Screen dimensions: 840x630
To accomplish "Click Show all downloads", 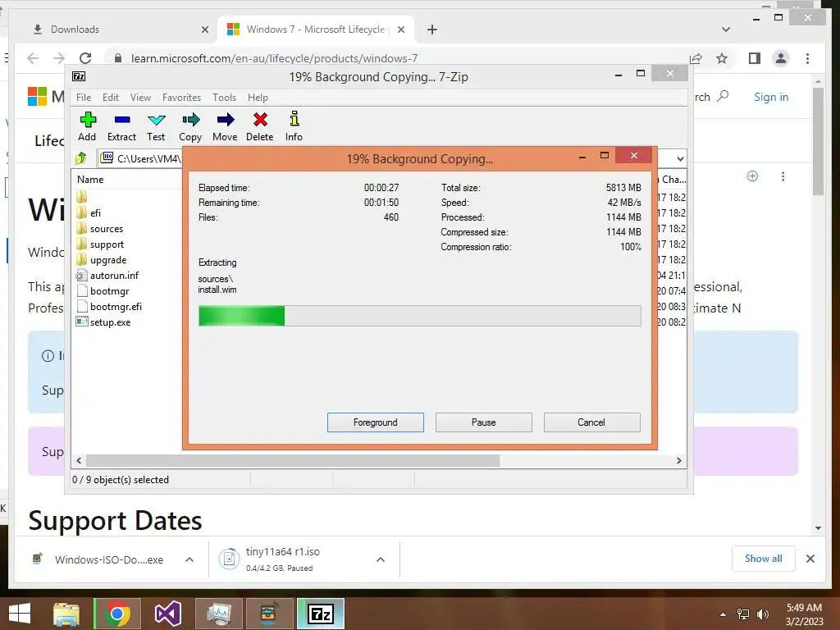I will click(x=764, y=559).
